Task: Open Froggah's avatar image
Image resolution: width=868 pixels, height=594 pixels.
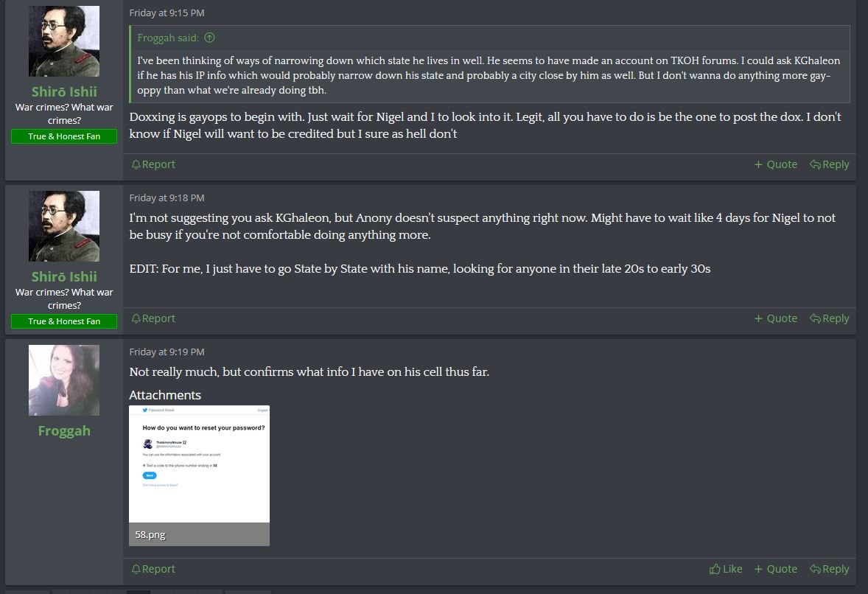Action: [x=64, y=380]
